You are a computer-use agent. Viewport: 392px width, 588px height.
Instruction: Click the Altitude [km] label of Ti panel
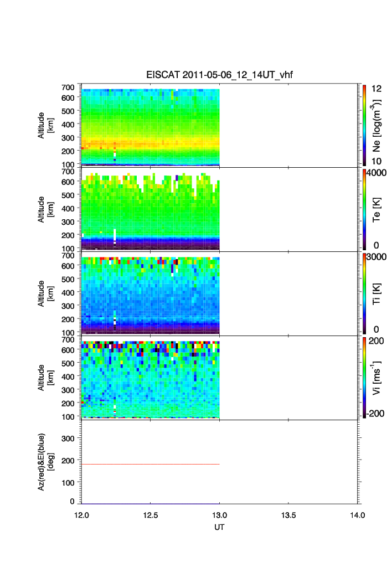[x=45, y=293]
